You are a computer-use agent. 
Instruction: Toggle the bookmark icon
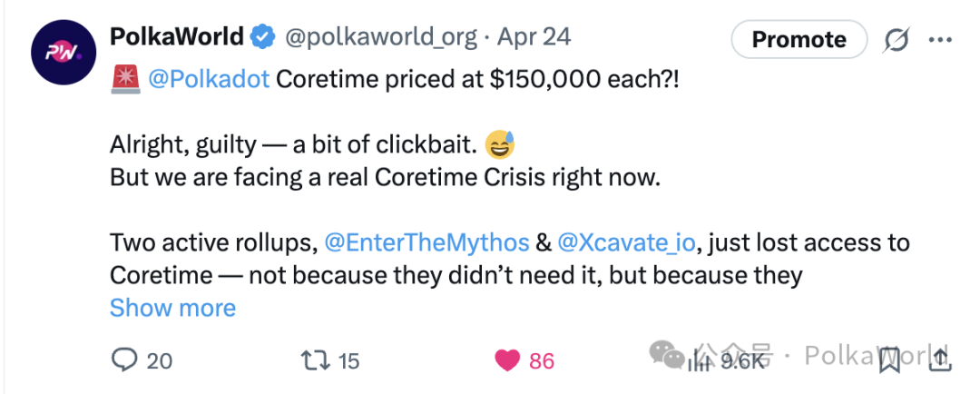(x=890, y=359)
